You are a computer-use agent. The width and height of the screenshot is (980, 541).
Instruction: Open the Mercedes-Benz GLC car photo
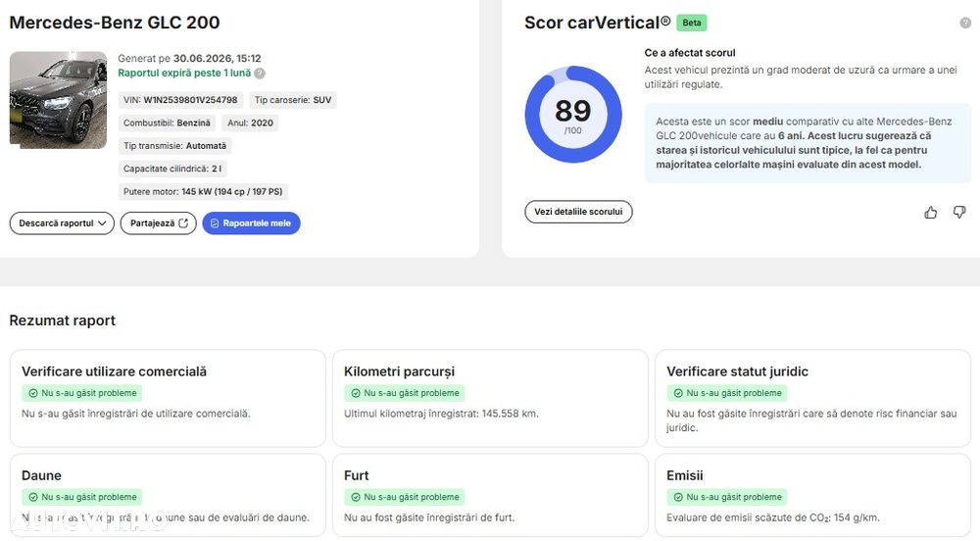[58, 100]
